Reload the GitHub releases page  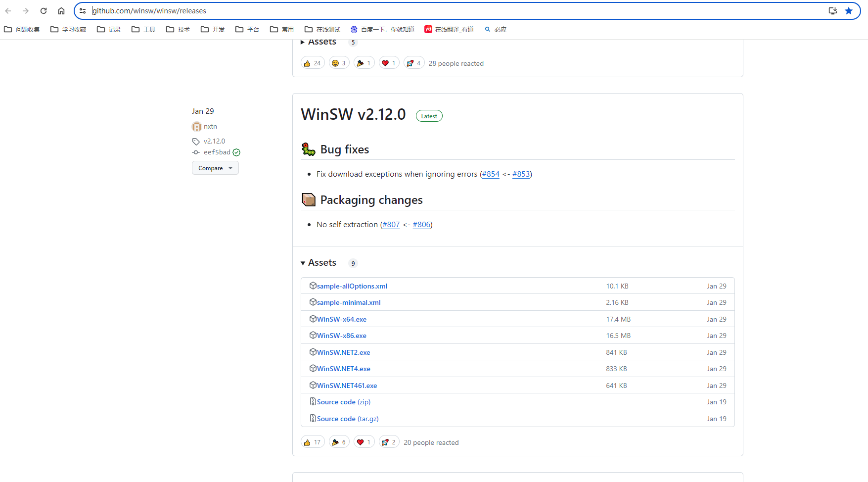pos(44,11)
